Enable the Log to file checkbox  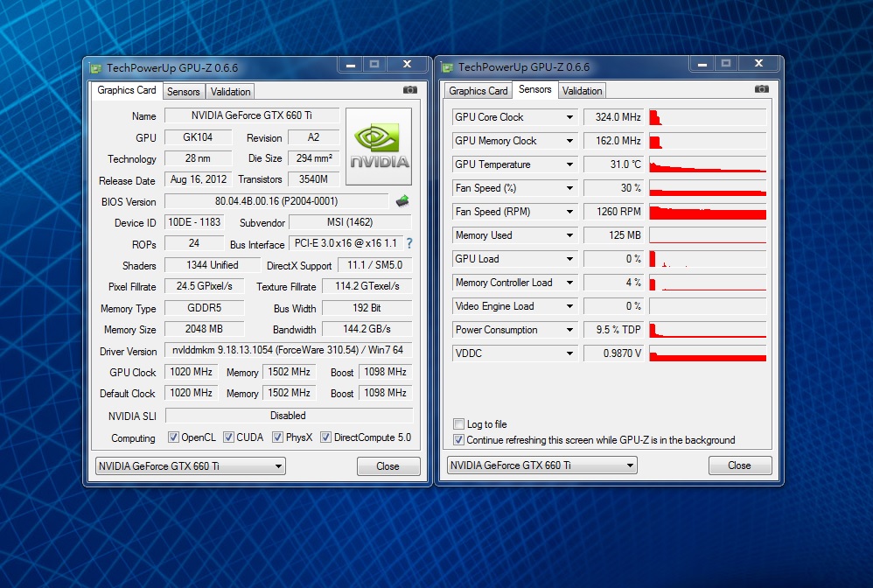458,423
